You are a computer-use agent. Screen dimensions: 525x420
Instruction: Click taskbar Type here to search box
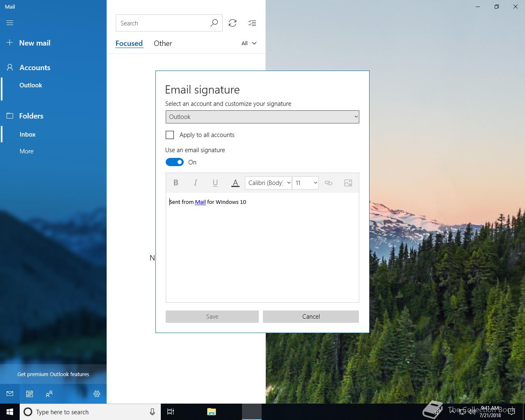(x=90, y=412)
